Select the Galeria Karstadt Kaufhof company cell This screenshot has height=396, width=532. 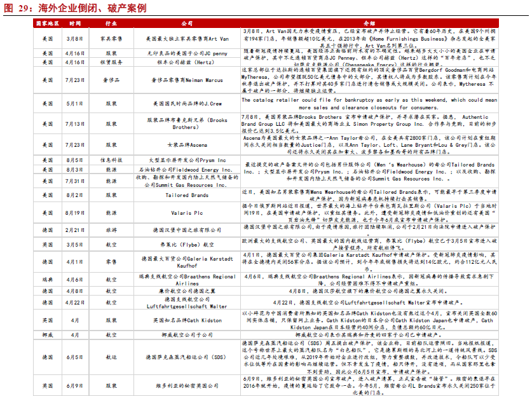187,262
